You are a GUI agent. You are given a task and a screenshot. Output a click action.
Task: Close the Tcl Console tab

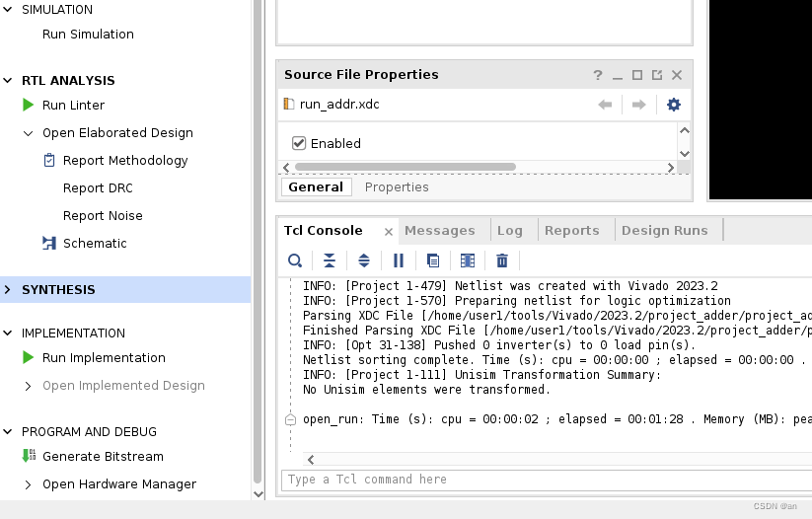pos(389,232)
